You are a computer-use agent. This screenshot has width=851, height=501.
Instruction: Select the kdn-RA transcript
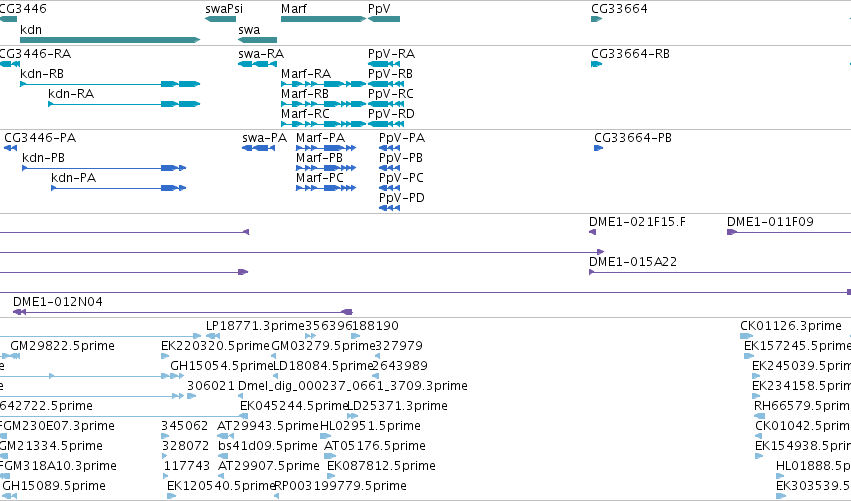point(124,104)
